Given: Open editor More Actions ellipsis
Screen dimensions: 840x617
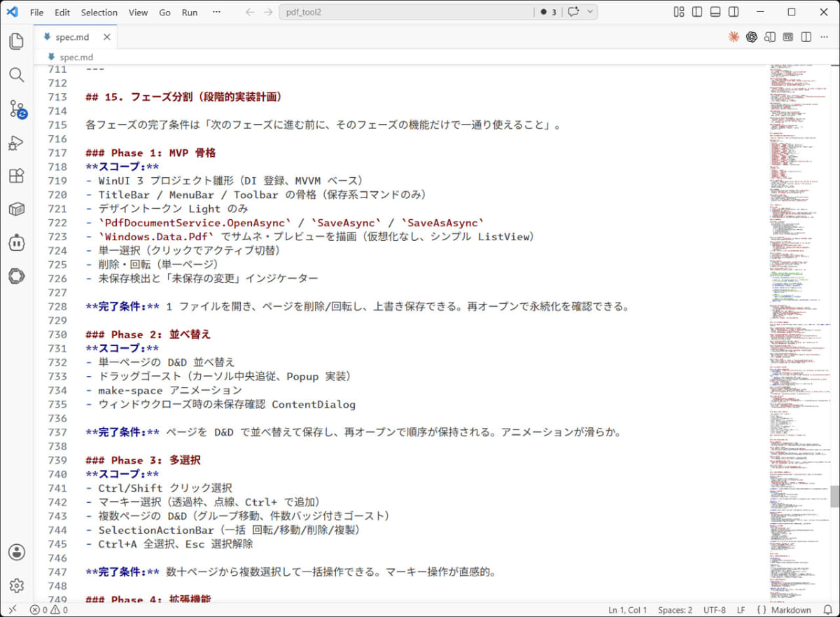Looking at the screenshot, I should (825, 37).
